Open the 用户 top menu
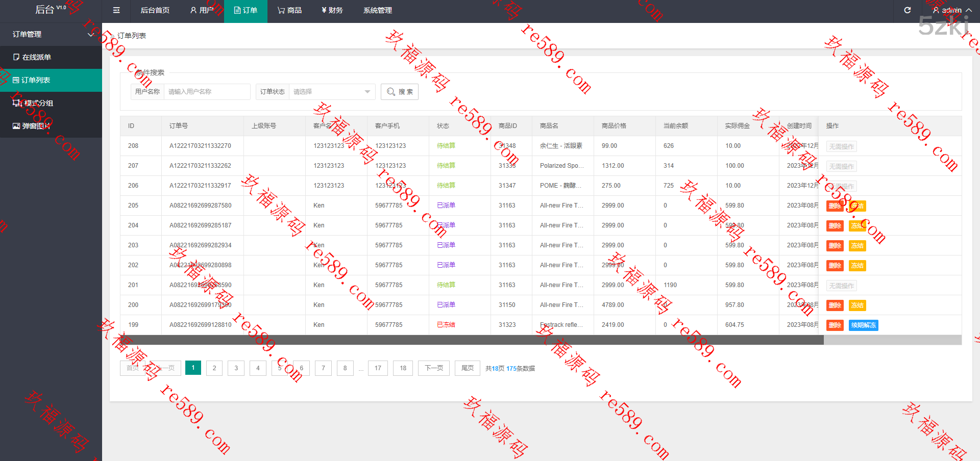 point(202,10)
